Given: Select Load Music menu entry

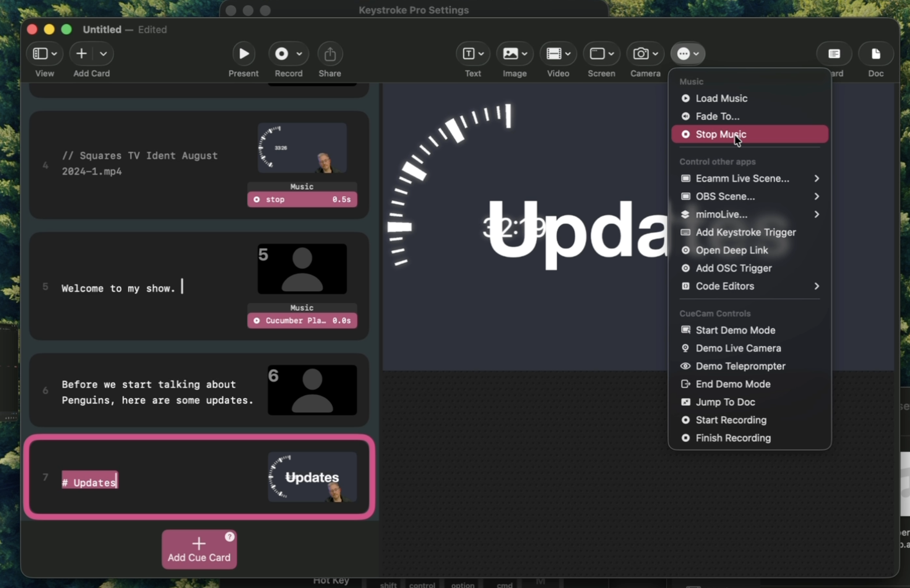Looking at the screenshot, I should [749, 98].
